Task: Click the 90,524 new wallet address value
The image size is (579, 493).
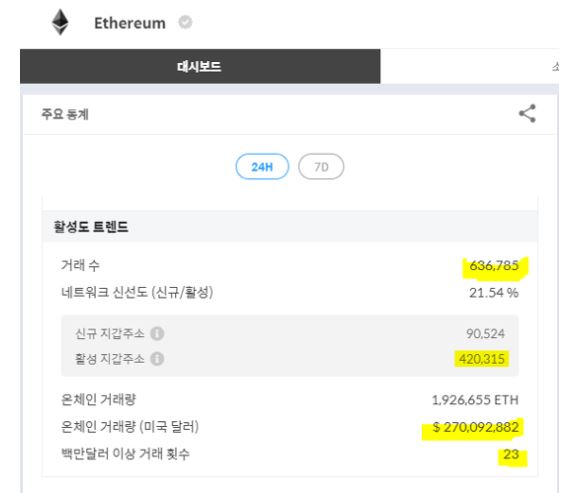Action: [485, 333]
